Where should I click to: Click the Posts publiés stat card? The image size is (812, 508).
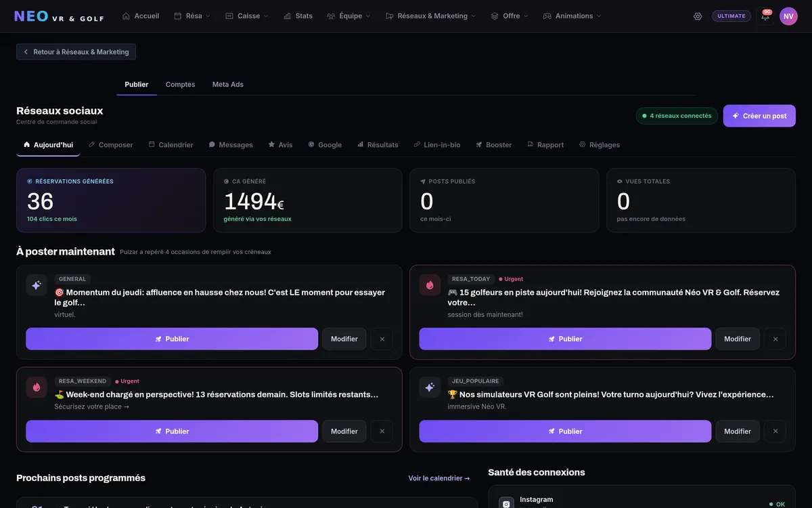coord(504,200)
